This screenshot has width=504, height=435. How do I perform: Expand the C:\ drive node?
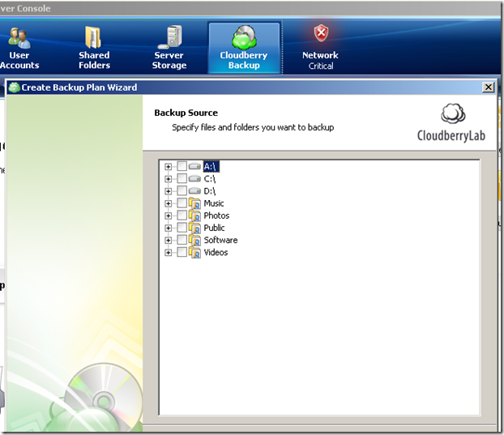(168, 179)
